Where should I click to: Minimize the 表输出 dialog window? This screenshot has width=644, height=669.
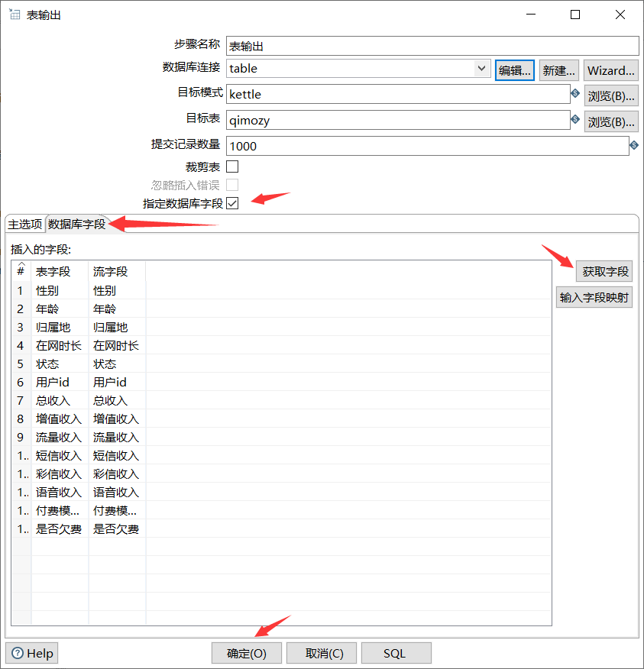[531, 15]
